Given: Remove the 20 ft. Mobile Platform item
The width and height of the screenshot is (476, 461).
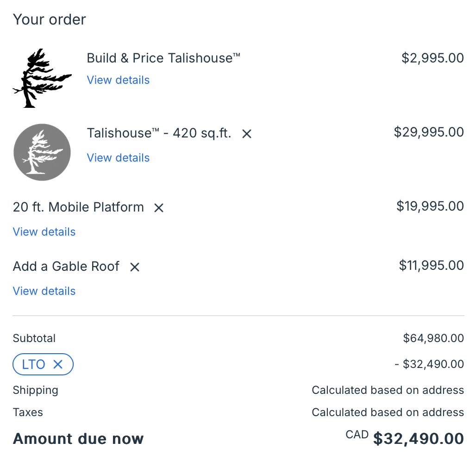Looking at the screenshot, I should (159, 208).
